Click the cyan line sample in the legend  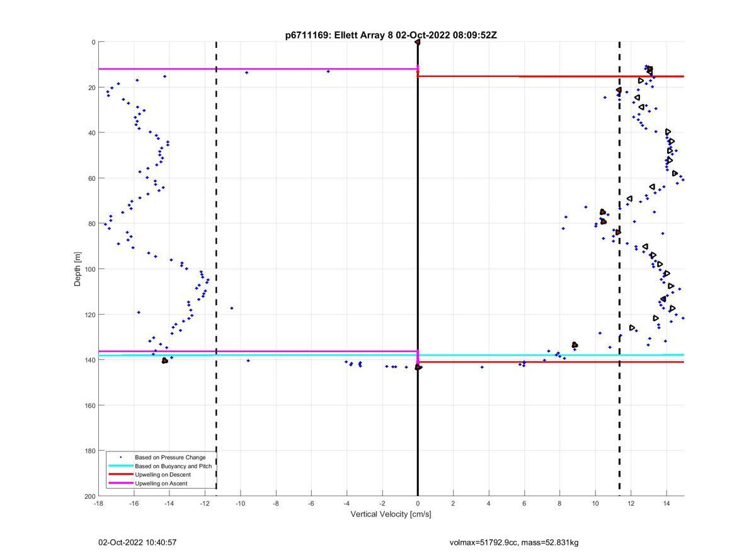point(120,466)
